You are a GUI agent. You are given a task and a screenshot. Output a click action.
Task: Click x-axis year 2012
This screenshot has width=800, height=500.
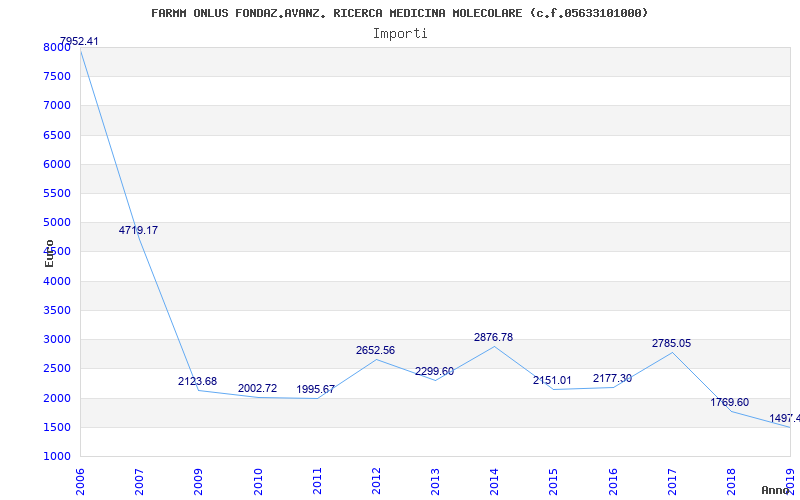[x=377, y=481]
